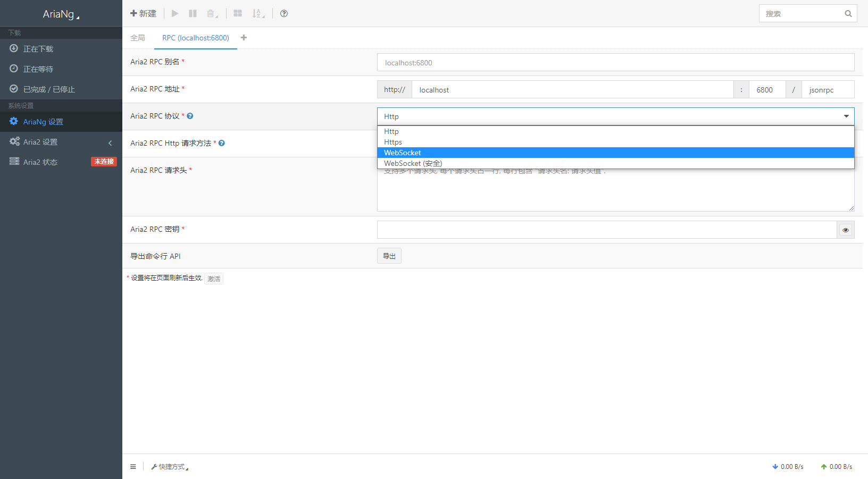This screenshot has width=868, height=479.
Task: Click the RPC host address field
Action: [572, 89]
